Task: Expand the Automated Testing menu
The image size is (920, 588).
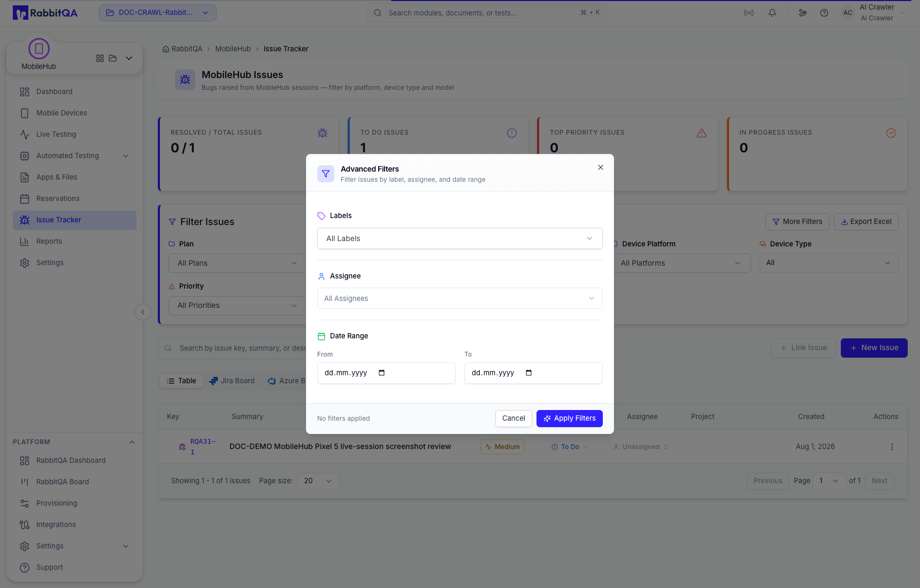Action: pyautogui.click(x=74, y=156)
